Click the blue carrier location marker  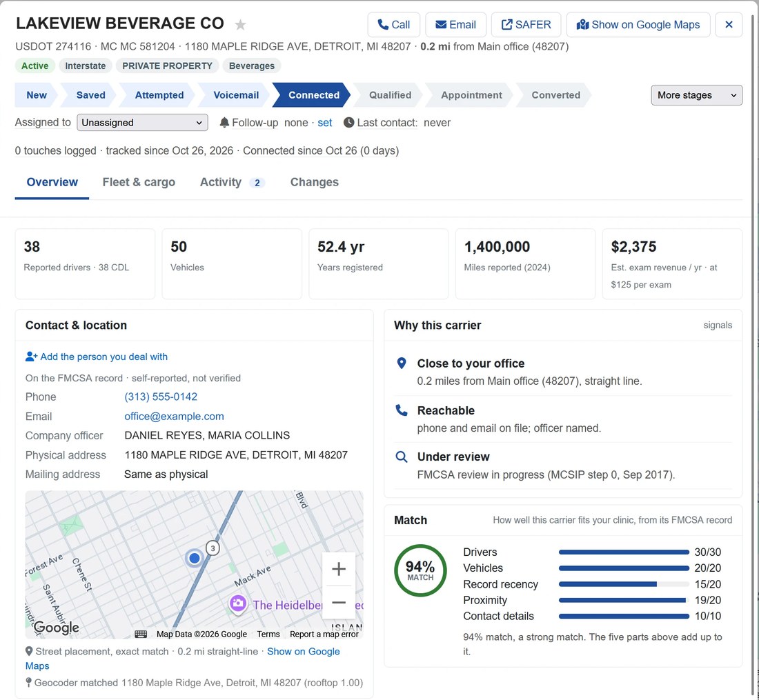tap(194, 558)
